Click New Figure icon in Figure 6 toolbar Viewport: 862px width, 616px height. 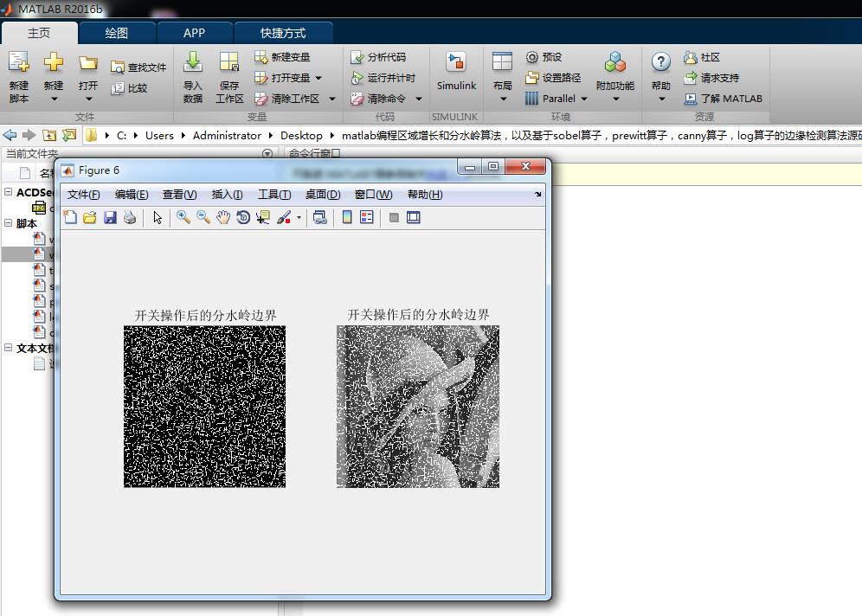(70, 218)
